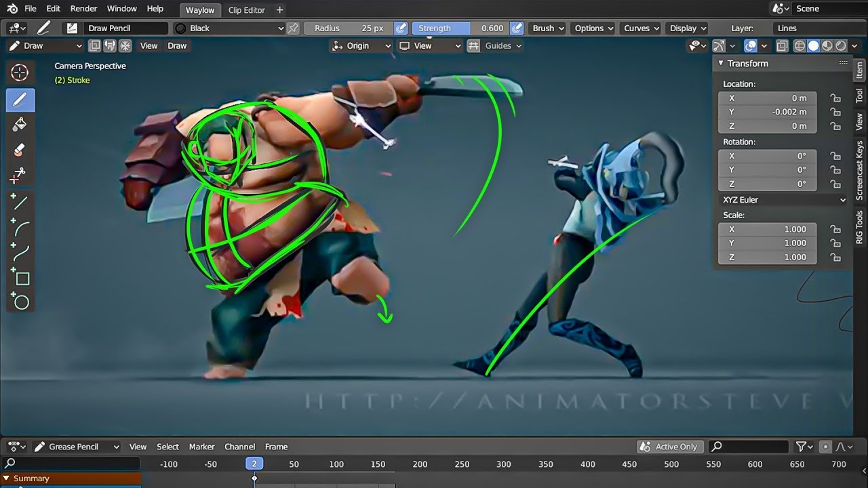Pick the Arc drawing tool
This screenshot has width=868, height=488.
point(20,227)
